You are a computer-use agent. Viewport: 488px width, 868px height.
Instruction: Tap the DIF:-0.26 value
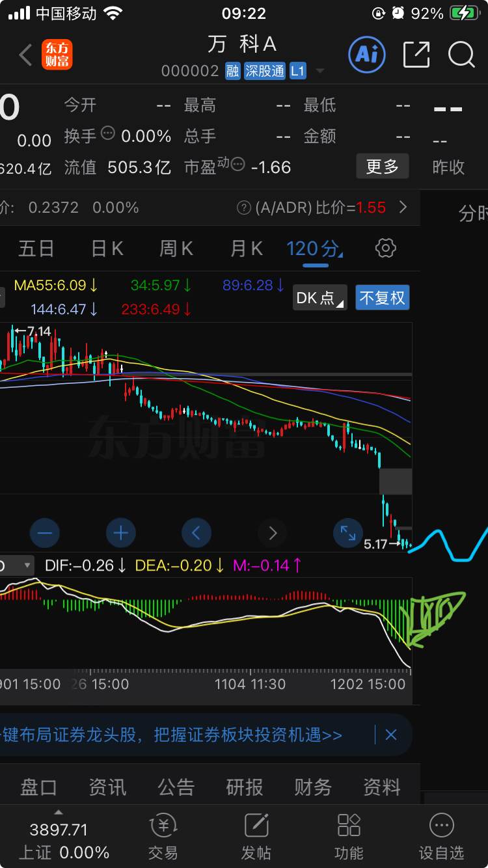[x=86, y=565]
